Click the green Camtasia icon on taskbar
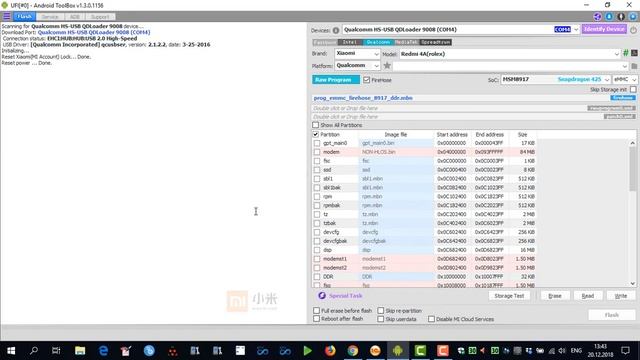The height and width of the screenshot is (360, 640). [420, 351]
